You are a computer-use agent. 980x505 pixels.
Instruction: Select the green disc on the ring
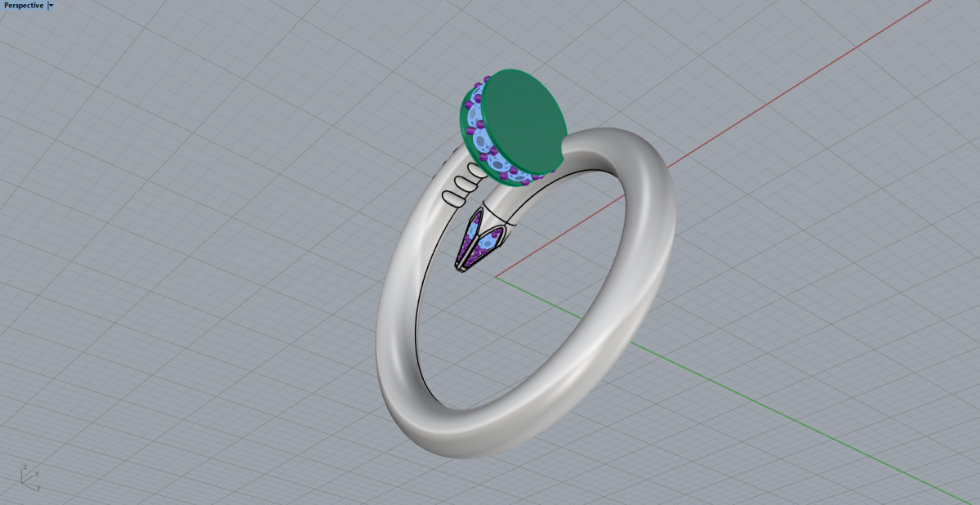pos(523,122)
